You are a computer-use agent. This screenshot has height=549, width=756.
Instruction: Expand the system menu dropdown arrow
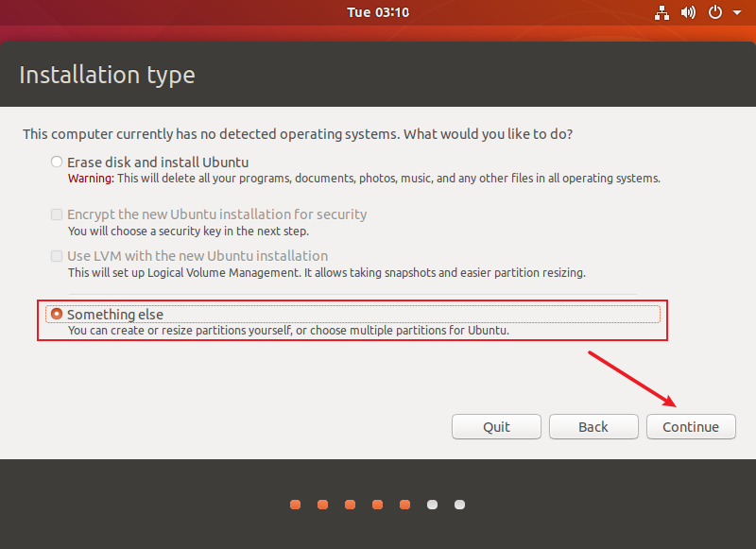click(737, 13)
